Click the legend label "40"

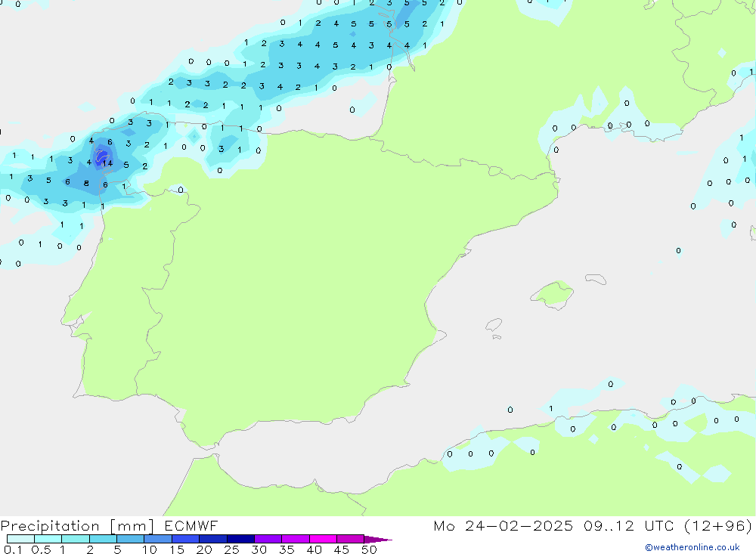click(314, 549)
